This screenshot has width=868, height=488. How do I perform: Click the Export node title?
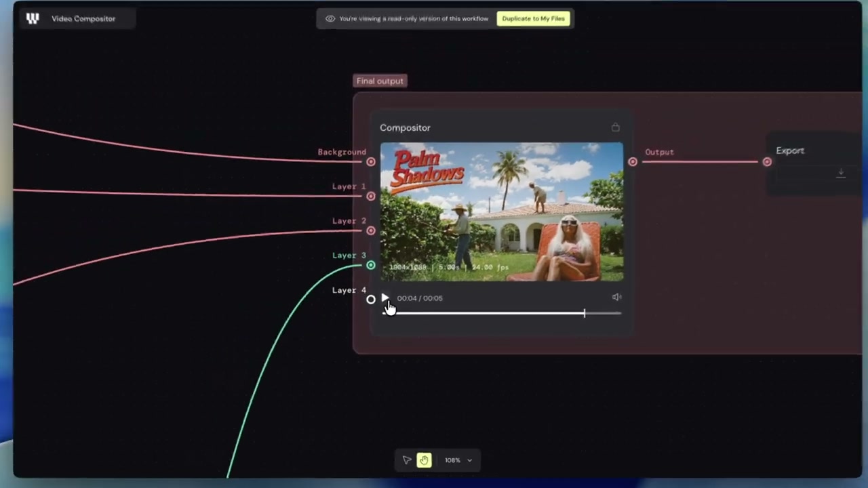[790, 150]
